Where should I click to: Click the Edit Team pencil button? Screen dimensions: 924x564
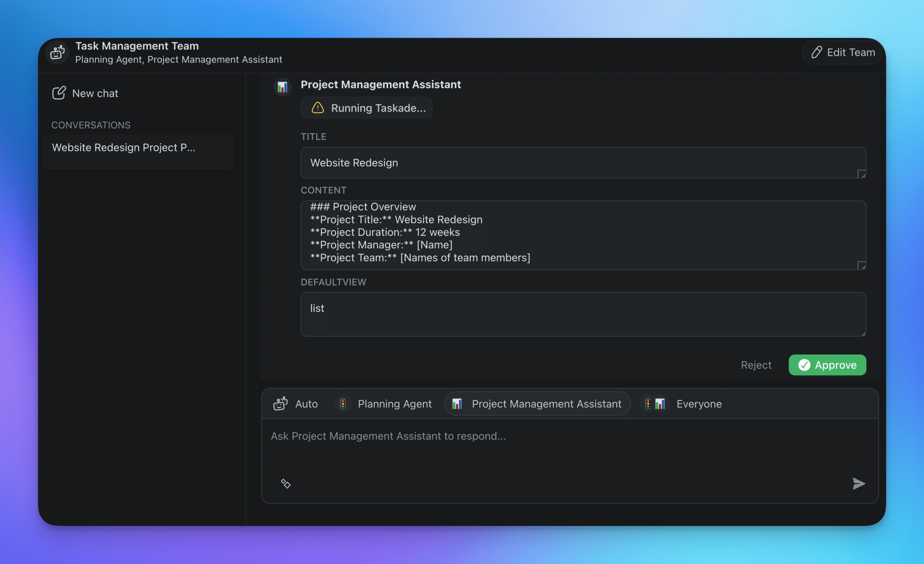(841, 52)
